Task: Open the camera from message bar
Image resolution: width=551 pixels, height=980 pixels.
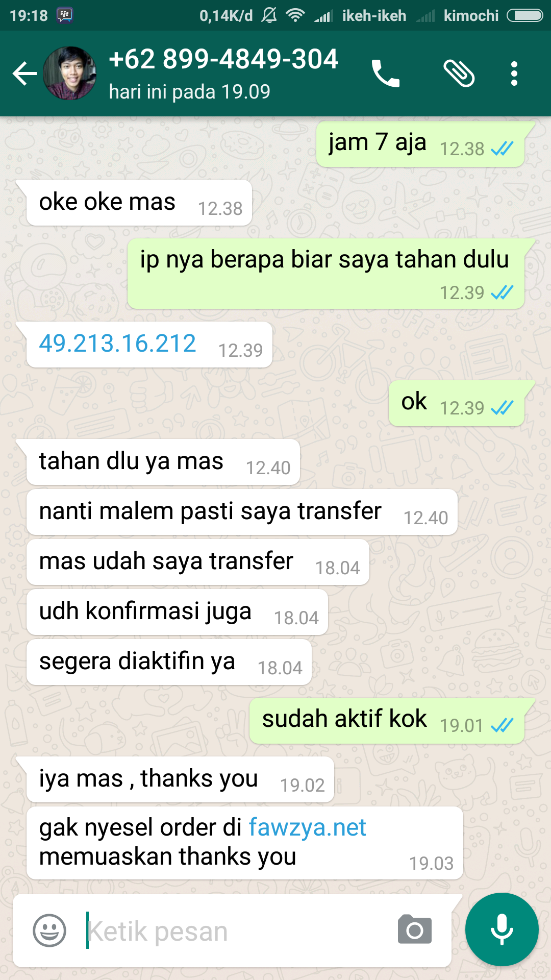Action: pos(415,929)
